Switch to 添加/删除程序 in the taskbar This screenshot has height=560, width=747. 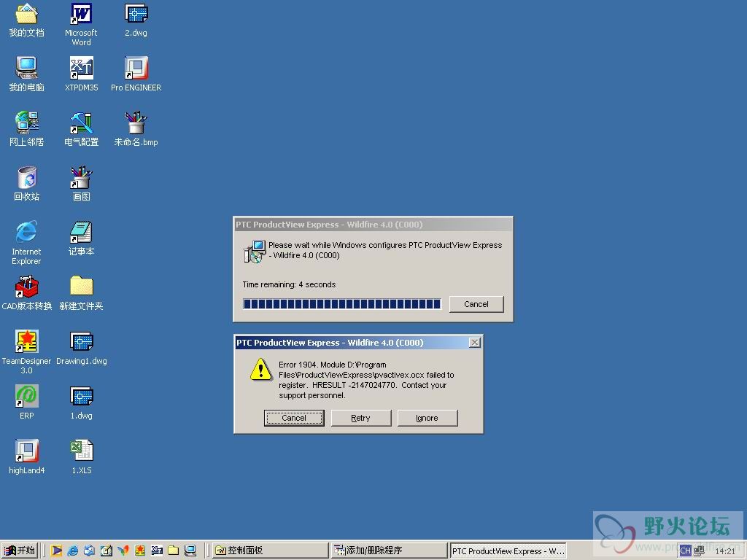390,551
